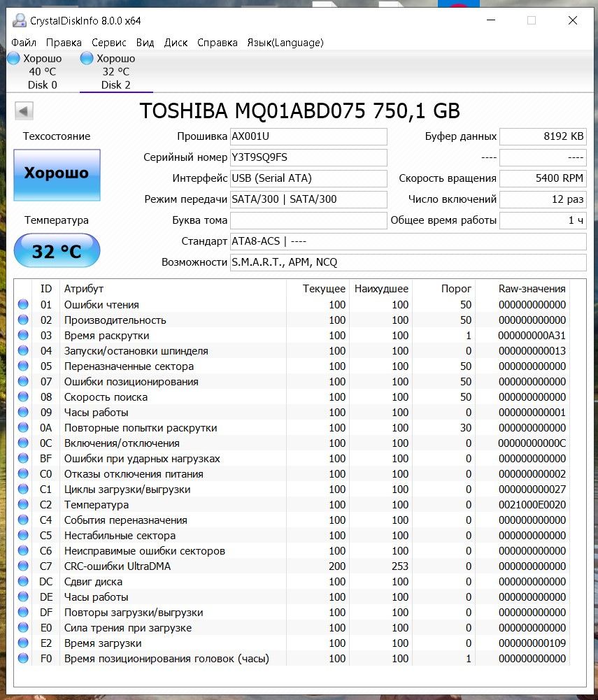Click the Интерфейс field USB (Serial ATA)
Viewport: 598px width, 700px height.
pos(308,178)
